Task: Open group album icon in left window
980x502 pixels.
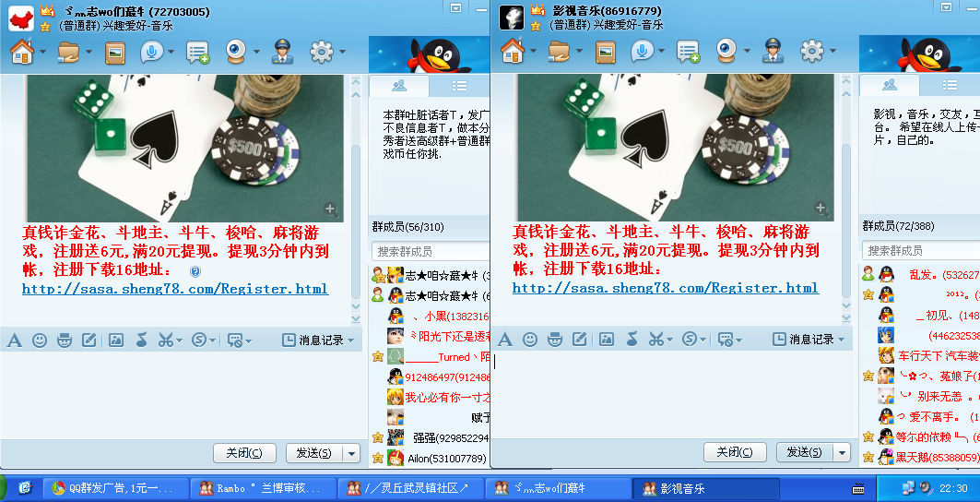Action: pos(115,53)
